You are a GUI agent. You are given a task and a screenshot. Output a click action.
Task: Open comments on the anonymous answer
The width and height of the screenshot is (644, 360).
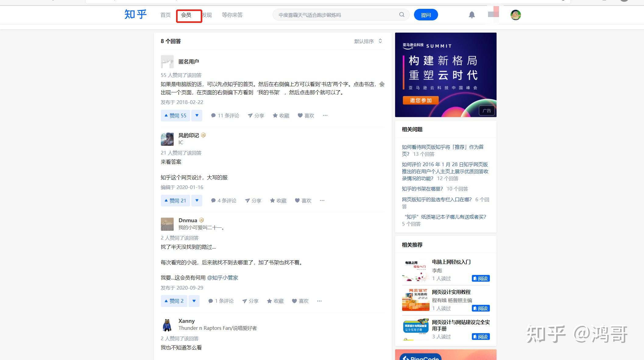click(225, 116)
